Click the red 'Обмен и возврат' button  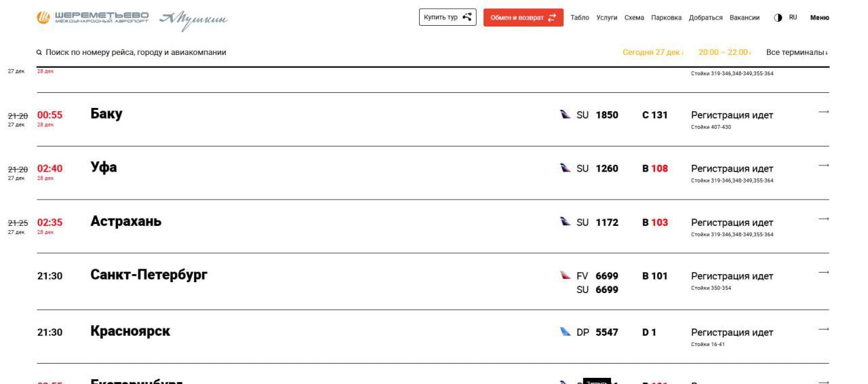pos(523,18)
